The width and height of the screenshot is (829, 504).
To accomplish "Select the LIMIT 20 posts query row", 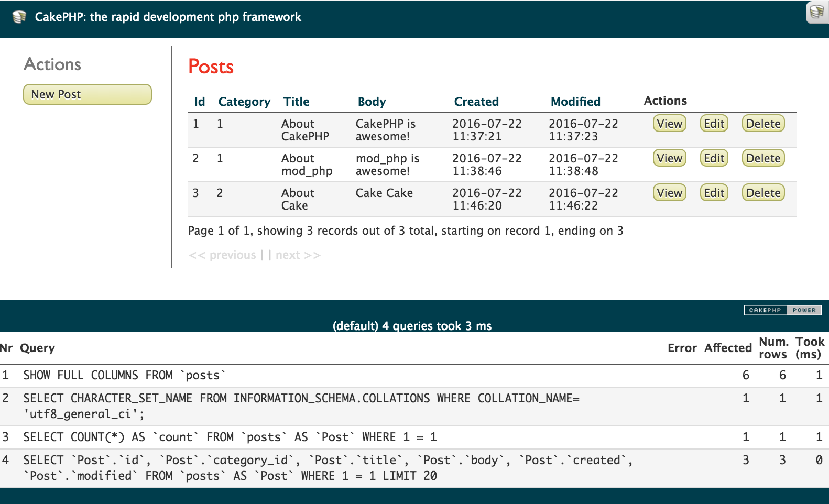I will click(x=415, y=468).
